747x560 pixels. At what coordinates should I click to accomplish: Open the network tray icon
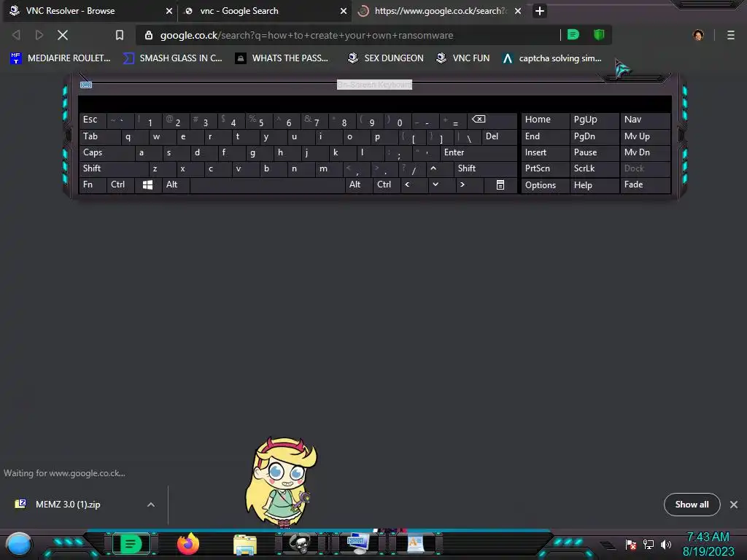649,544
